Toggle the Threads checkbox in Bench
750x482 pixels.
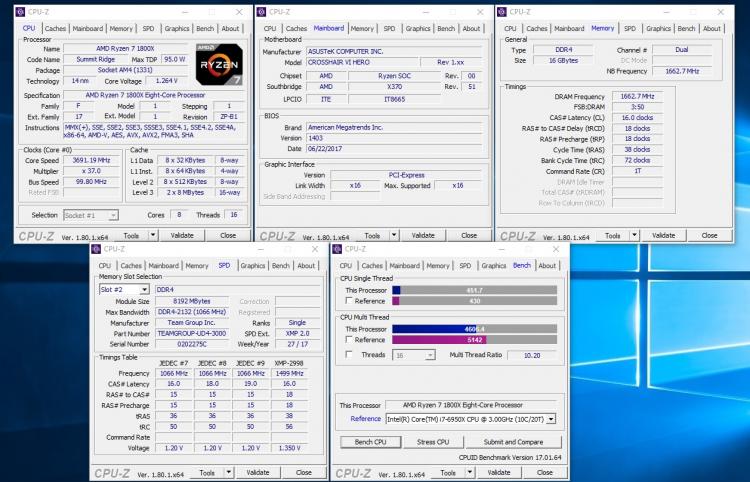tap(349, 354)
